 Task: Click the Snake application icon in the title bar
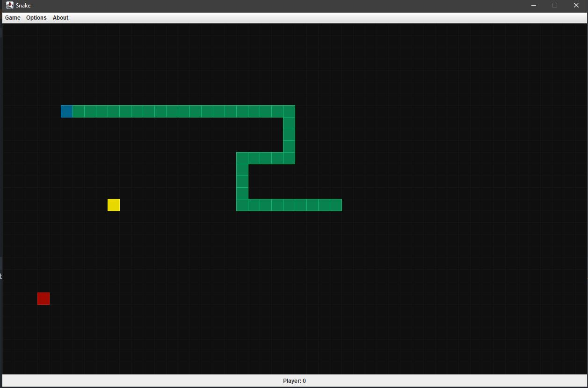point(10,5)
